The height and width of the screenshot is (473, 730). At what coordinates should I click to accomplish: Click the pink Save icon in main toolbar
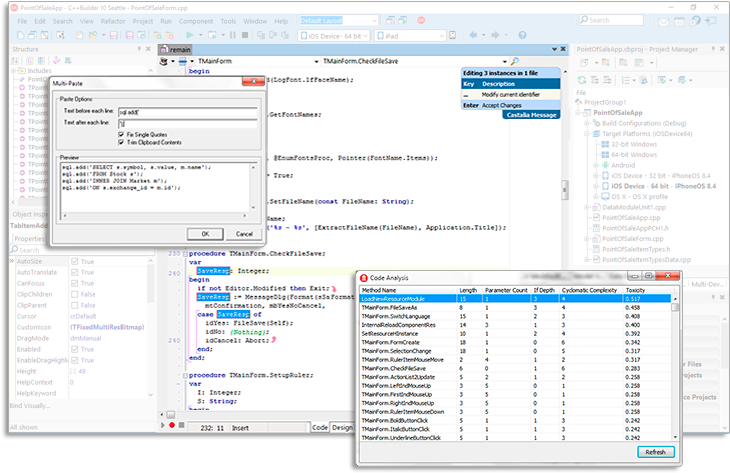coord(114,35)
